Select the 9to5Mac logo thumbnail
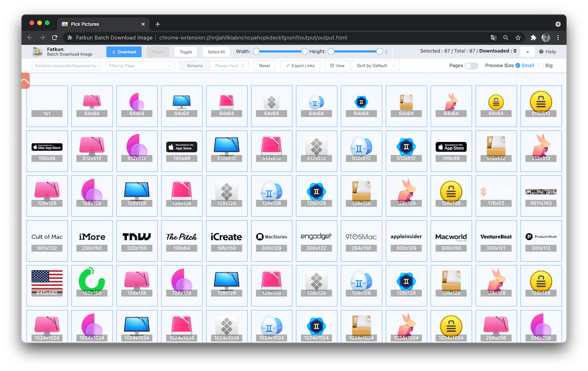The height and width of the screenshot is (371, 588). [x=361, y=241]
